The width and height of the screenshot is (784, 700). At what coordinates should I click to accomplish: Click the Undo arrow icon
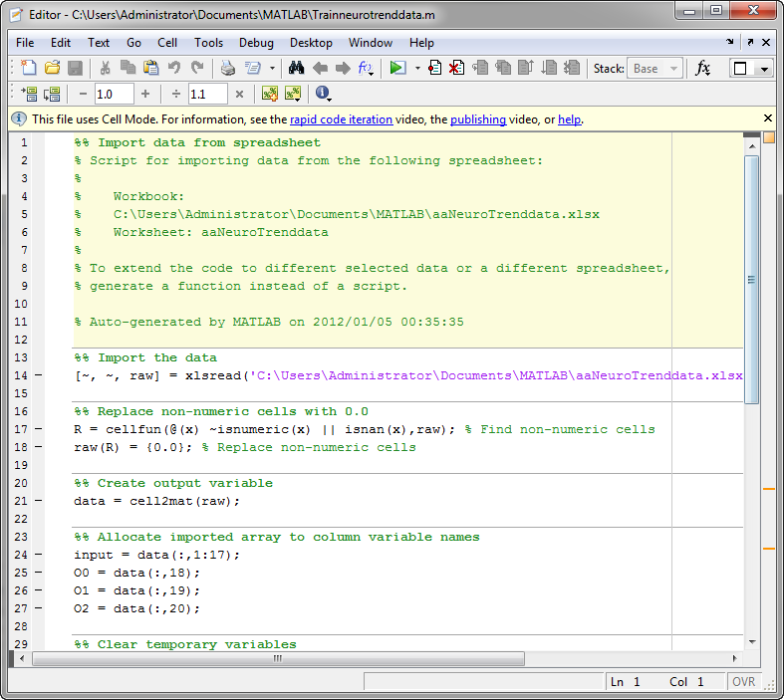pyautogui.click(x=174, y=68)
